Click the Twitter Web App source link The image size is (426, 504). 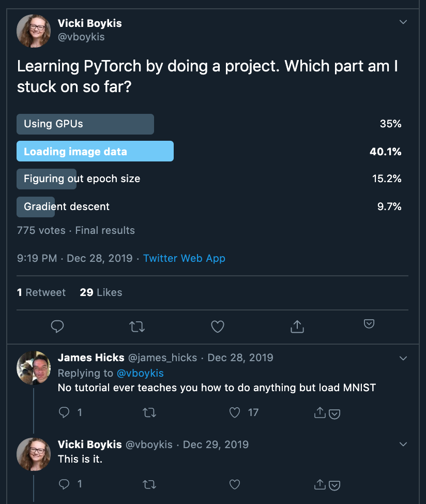coord(184,258)
